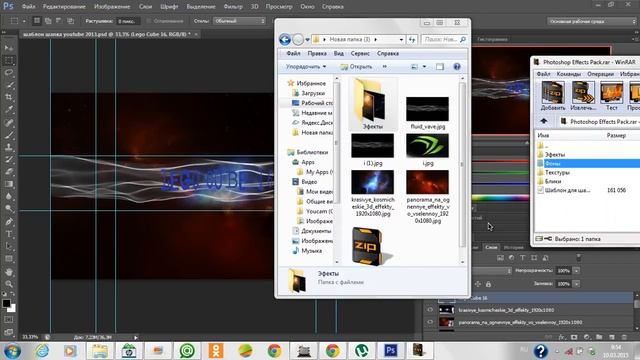
Task: Create a new layer group folder icon
Action: pyautogui.click(x=599, y=337)
